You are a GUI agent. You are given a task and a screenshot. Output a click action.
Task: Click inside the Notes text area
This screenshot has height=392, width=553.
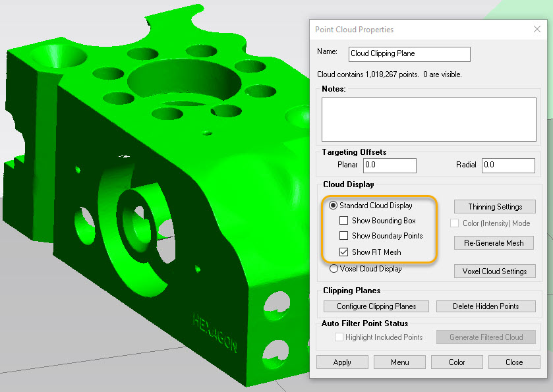(428, 119)
